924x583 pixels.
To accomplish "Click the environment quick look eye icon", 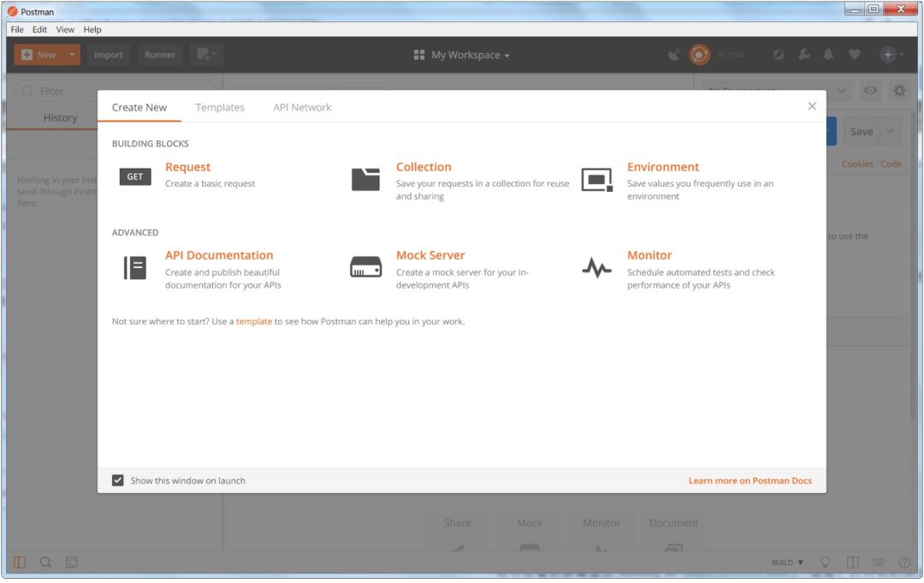I will point(870,91).
